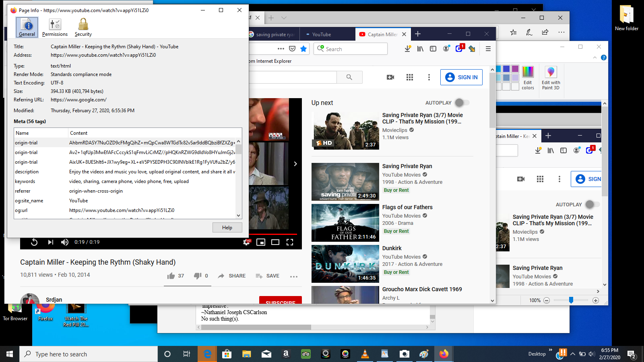Screen dimensions: 644x362
Task: Open Firefox downloads panel
Action: coord(407,49)
